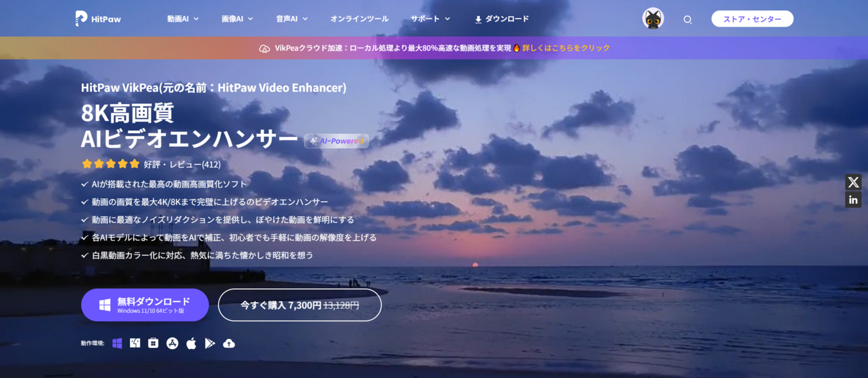Select the App Store icon
Viewport: 868px width, 378px height.
pos(172,343)
